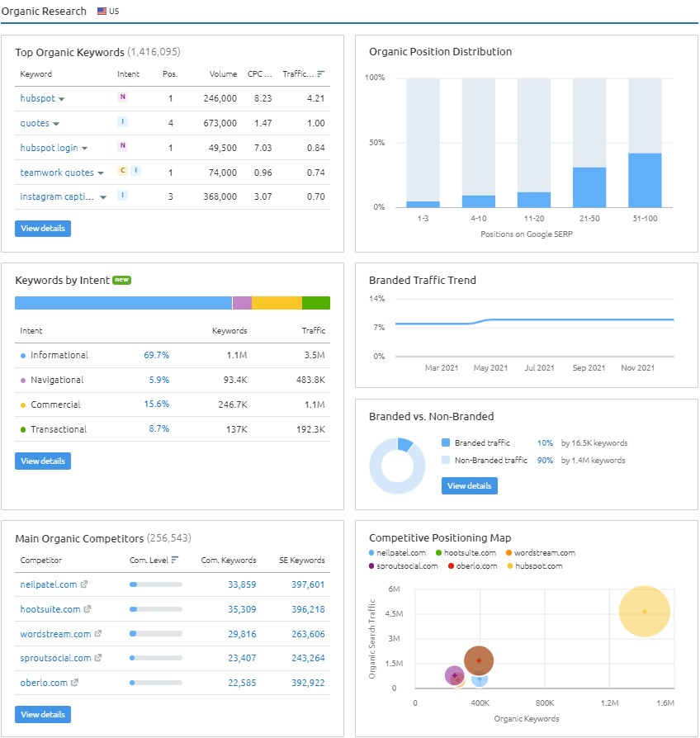View details of Branded vs. Non-Branded
Image resolution: width=700 pixels, height=738 pixels.
(470, 485)
